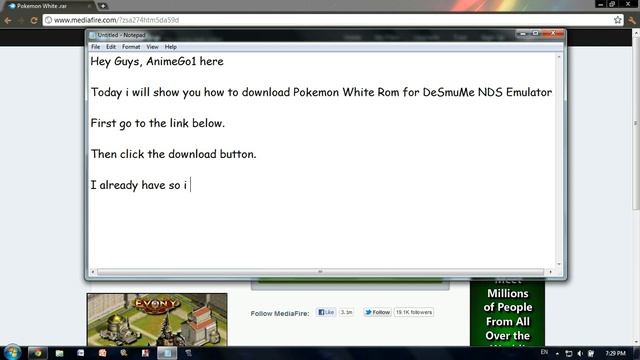Click the line starting "Today i will show you"
This screenshot has height=360, width=640.
pyautogui.click(x=321, y=93)
